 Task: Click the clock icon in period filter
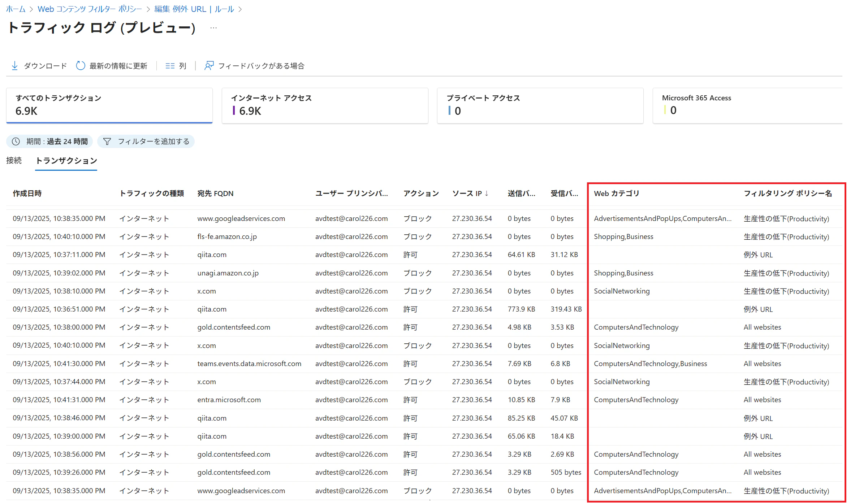tap(16, 142)
